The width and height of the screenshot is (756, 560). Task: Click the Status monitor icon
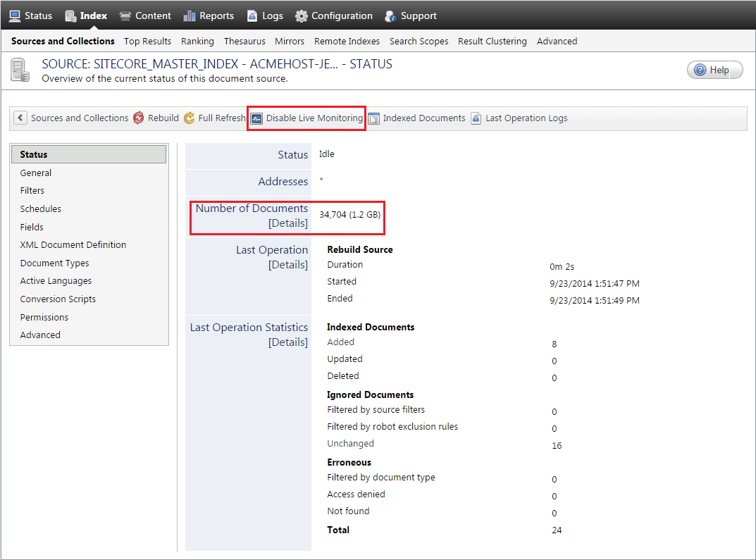point(16,15)
